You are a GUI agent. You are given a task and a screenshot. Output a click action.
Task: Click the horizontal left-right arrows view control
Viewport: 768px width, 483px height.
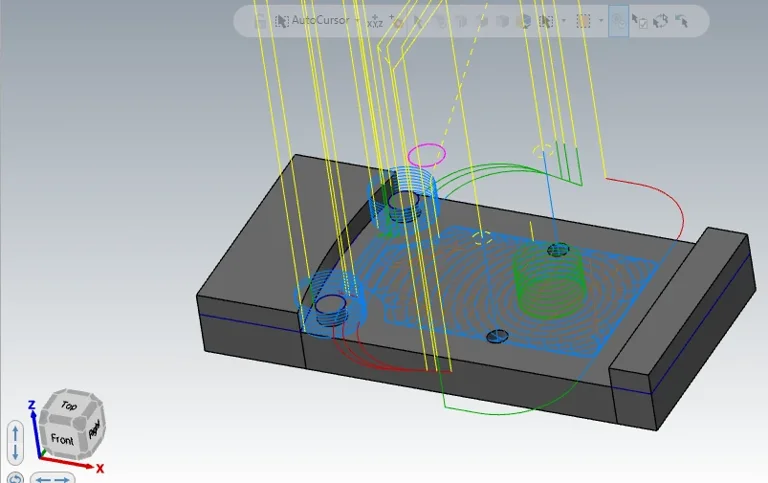point(53,478)
